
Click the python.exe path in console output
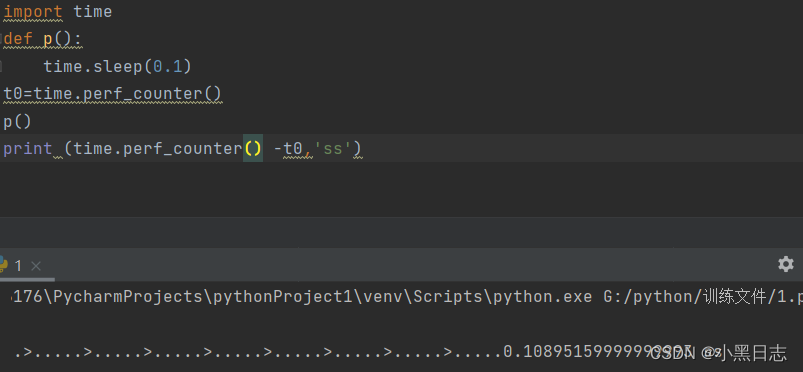[x=302, y=297]
